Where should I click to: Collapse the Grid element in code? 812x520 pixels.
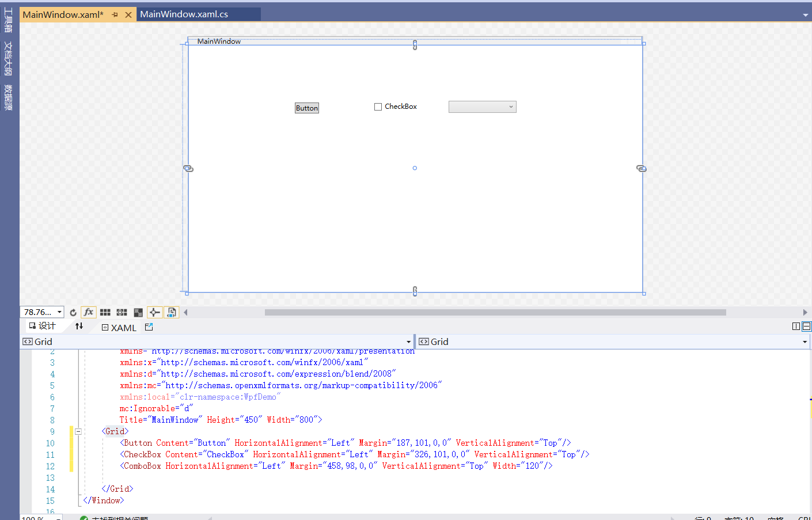78,431
